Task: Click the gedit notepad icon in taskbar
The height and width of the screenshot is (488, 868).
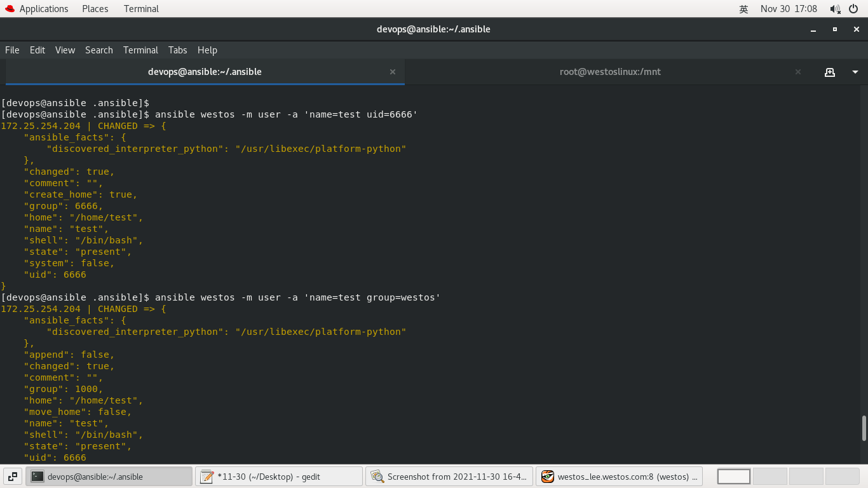Action: (x=207, y=477)
